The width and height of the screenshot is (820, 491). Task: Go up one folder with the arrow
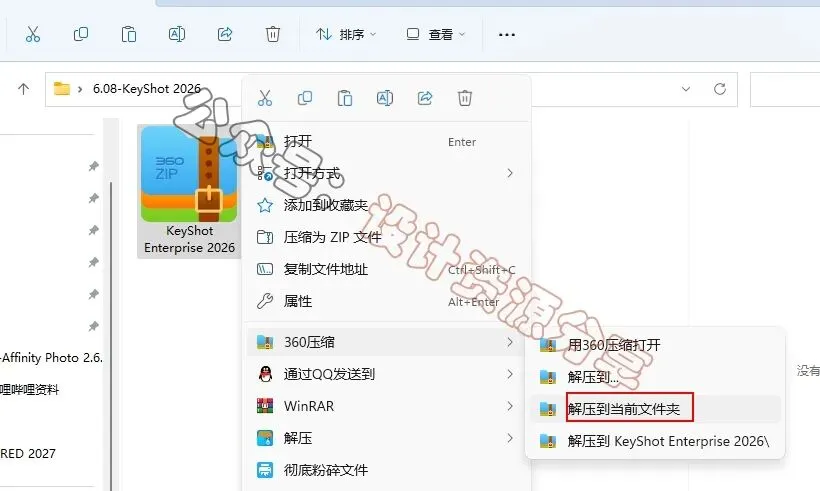pyautogui.click(x=23, y=89)
